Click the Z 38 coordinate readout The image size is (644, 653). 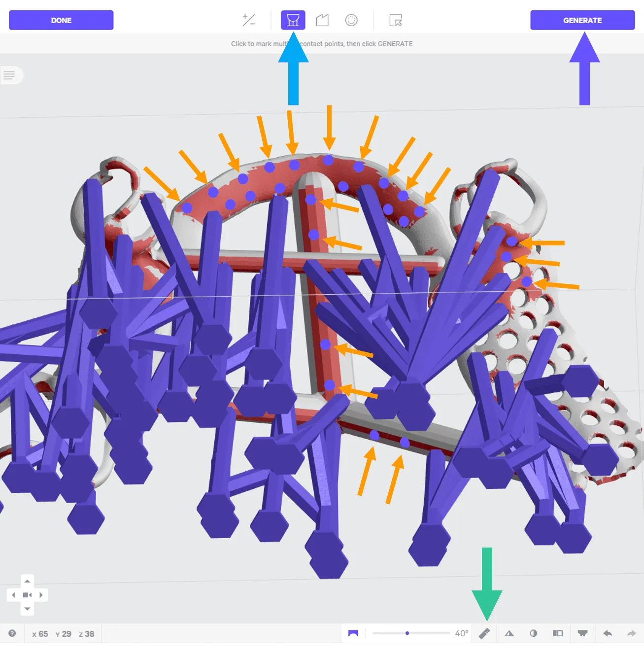coord(86,634)
